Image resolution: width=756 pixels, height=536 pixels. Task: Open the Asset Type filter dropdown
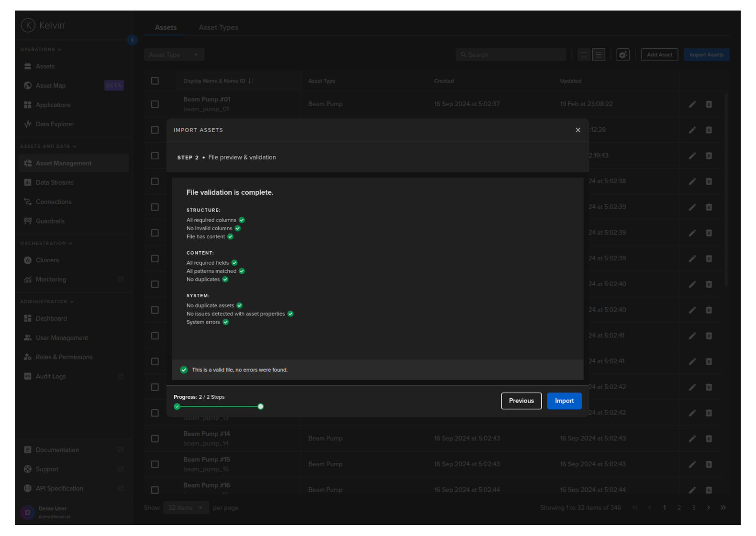click(x=174, y=55)
